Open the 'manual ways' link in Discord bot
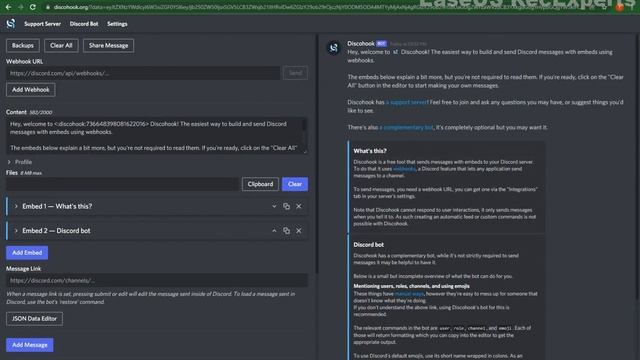This screenshot has width=640, height=360. pyautogui.click(x=409, y=293)
